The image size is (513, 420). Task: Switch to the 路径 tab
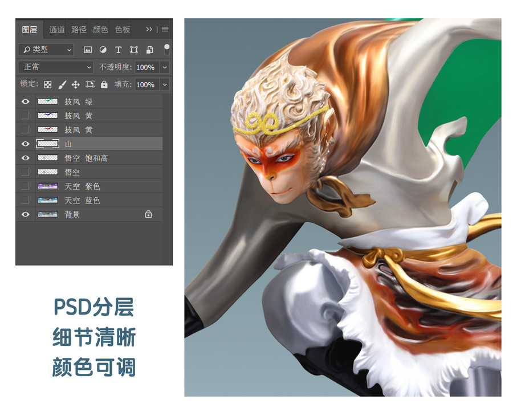tap(79, 30)
